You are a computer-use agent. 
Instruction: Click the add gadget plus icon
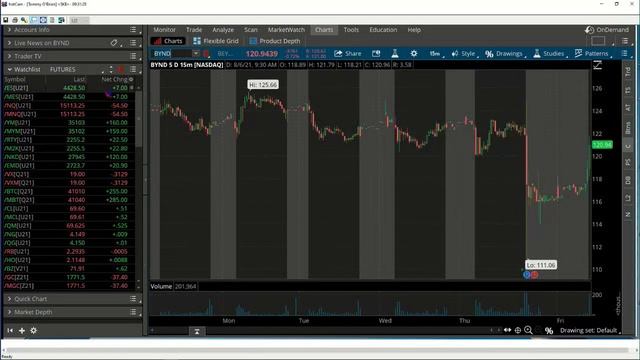pos(22,330)
